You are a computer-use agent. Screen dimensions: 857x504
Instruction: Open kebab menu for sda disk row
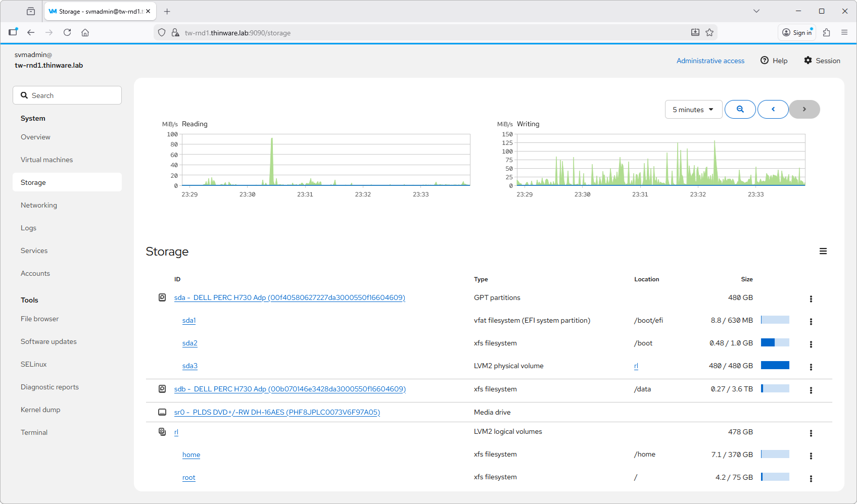click(x=811, y=298)
